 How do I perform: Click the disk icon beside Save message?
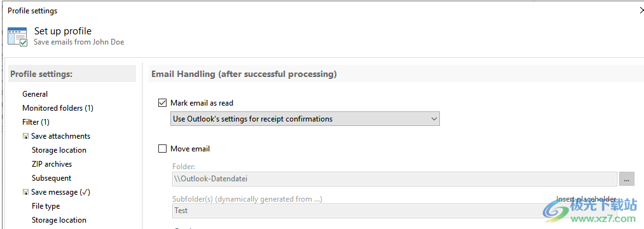(x=25, y=192)
